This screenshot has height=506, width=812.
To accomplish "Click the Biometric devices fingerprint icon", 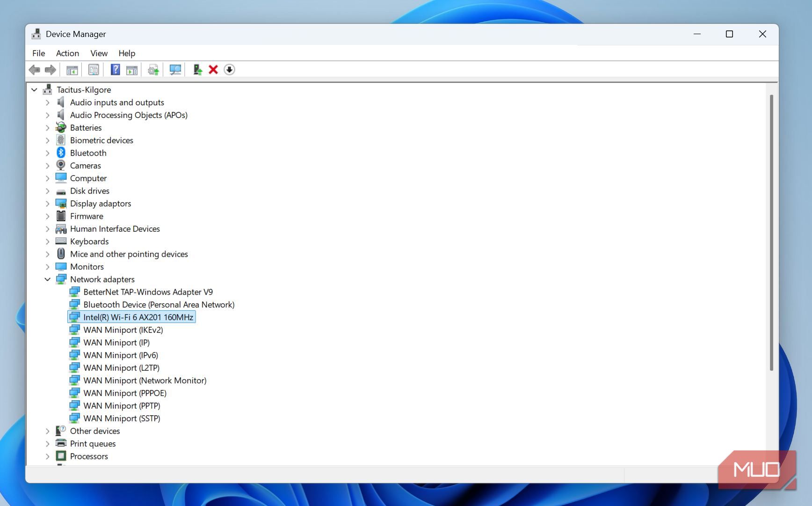I will click(61, 140).
